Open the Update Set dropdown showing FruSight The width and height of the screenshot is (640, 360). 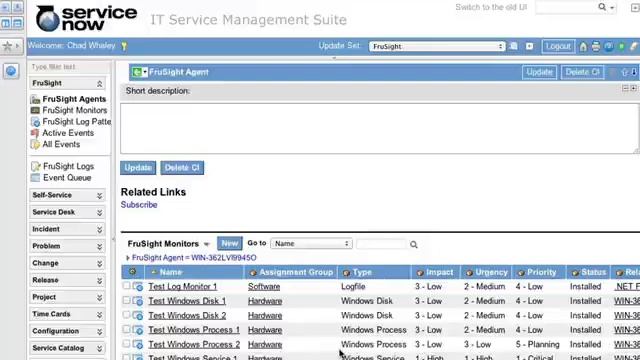pyautogui.click(x=437, y=47)
